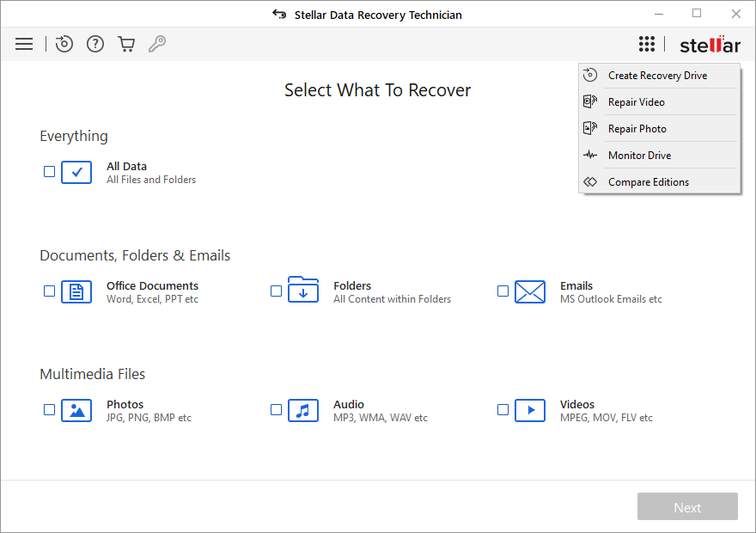Click the resume recovery icon in toolbar
Viewport: 756px width, 533px height.
64,44
